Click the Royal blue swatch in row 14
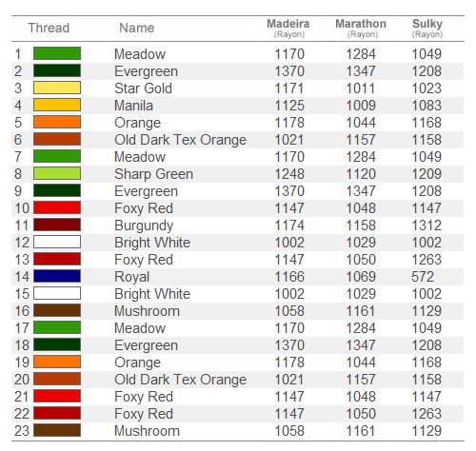 (x=57, y=276)
